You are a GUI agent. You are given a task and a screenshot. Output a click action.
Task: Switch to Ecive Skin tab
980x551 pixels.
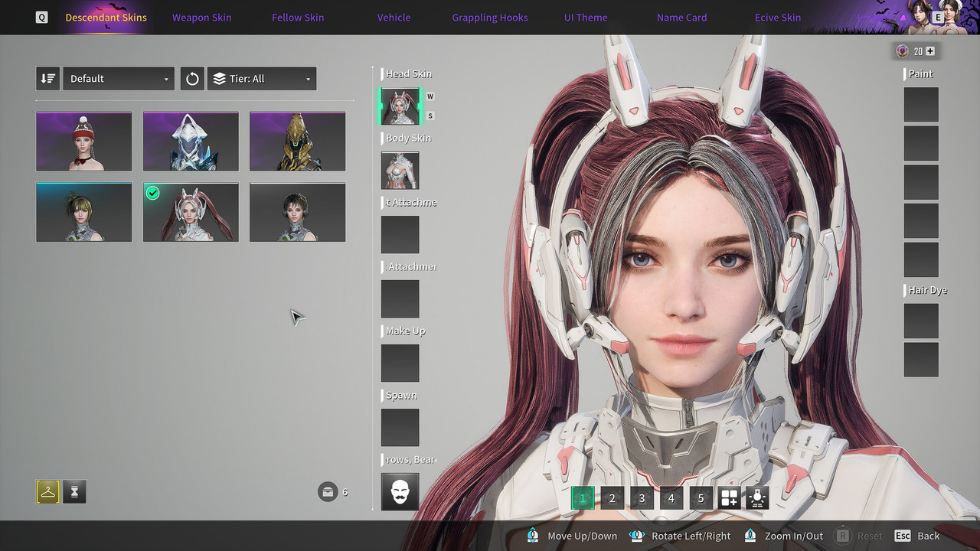pyautogui.click(x=778, y=18)
